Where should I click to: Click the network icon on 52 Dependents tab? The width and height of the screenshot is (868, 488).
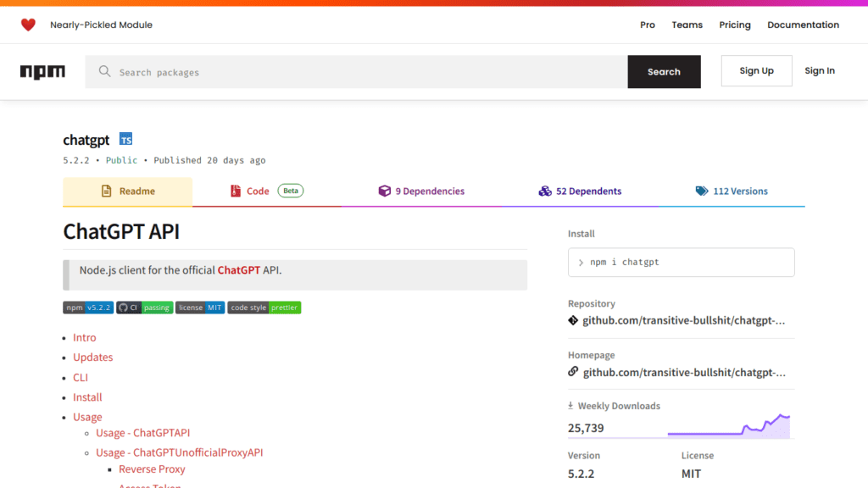(x=545, y=191)
